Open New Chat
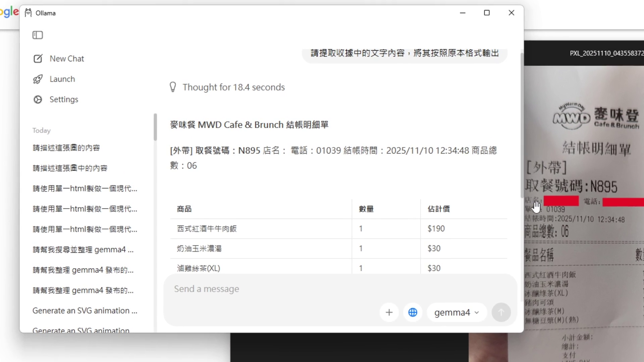This screenshot has width=644, height=362. coord(67,59)
